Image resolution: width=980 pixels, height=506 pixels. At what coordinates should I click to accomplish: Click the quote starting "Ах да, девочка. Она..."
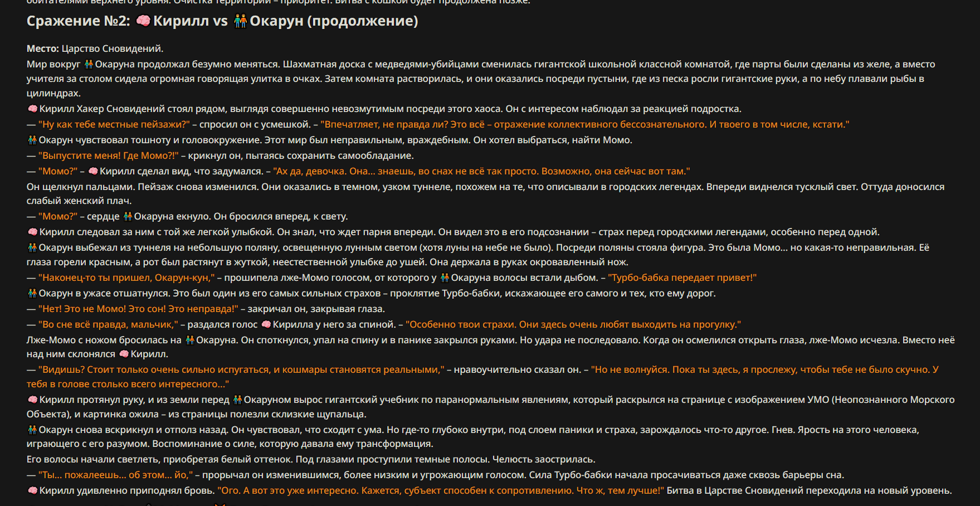[x=481, y=172]
